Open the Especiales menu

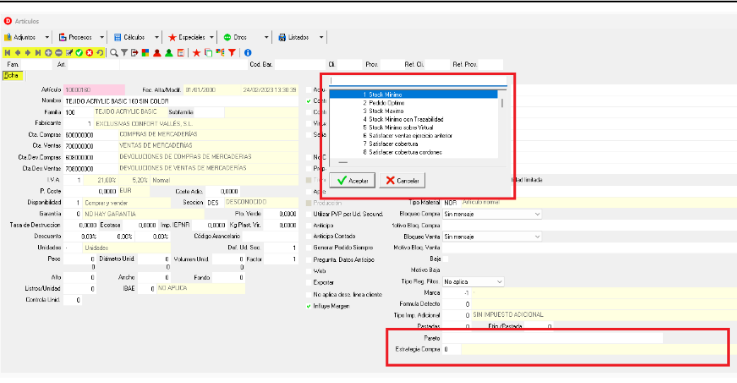click(x=187, y=37)
